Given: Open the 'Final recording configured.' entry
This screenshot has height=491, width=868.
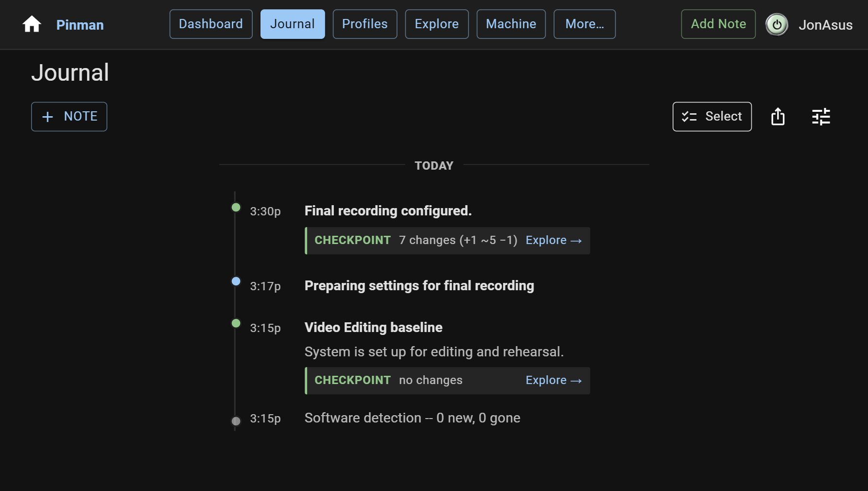Looking at the screenshot, I should tap(388, 211).
